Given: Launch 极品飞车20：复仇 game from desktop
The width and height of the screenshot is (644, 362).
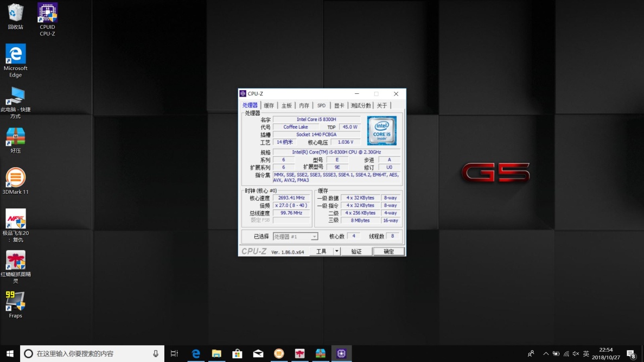Looking at the screenshot, I should [15, 219].
